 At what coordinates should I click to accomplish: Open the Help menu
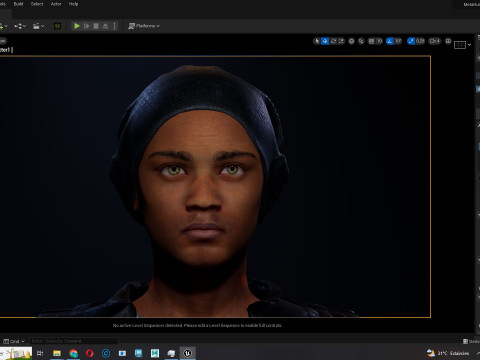[73, 4]
